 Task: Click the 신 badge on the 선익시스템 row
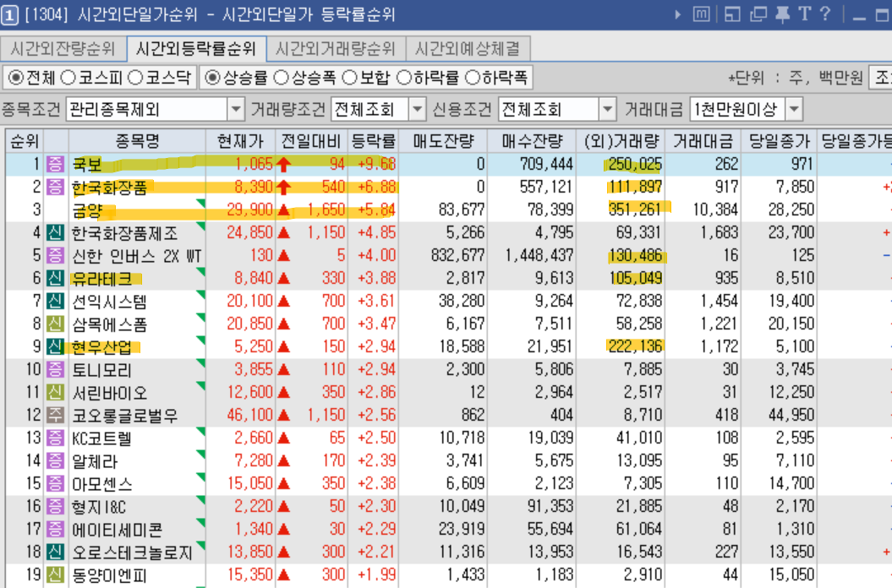click(55, 300)
